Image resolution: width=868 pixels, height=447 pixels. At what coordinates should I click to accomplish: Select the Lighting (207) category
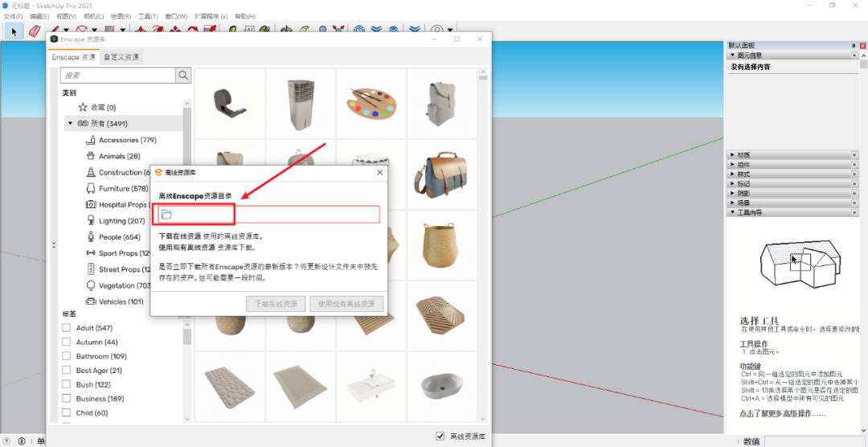point(121,221)
